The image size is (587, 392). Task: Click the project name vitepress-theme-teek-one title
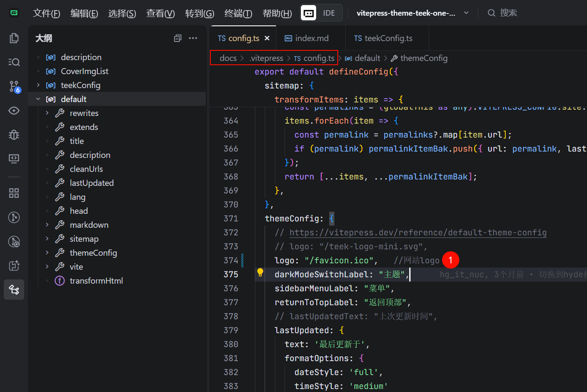click(x=406, y=13)
